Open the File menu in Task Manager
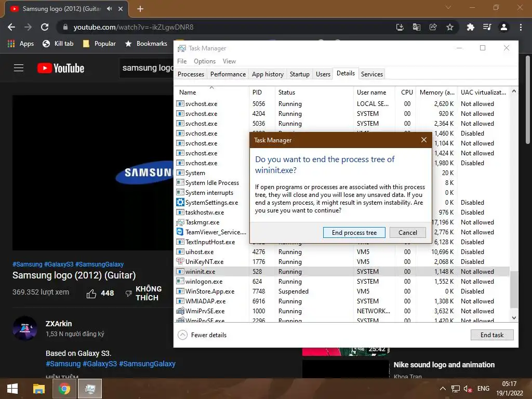The width and height of the screenshot is (532, 399). coord(182,61)
